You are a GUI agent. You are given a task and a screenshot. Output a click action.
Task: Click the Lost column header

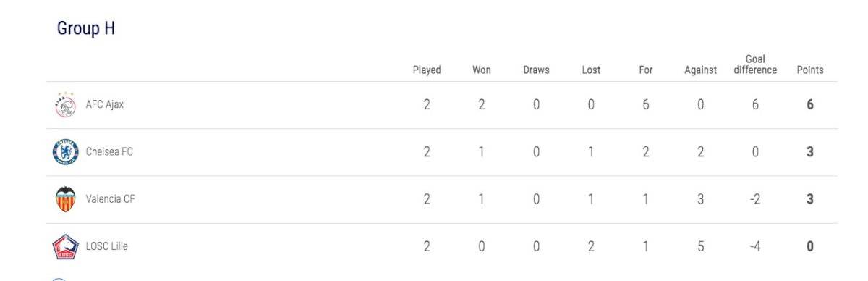pyautogui.click(x=591, y=70)
